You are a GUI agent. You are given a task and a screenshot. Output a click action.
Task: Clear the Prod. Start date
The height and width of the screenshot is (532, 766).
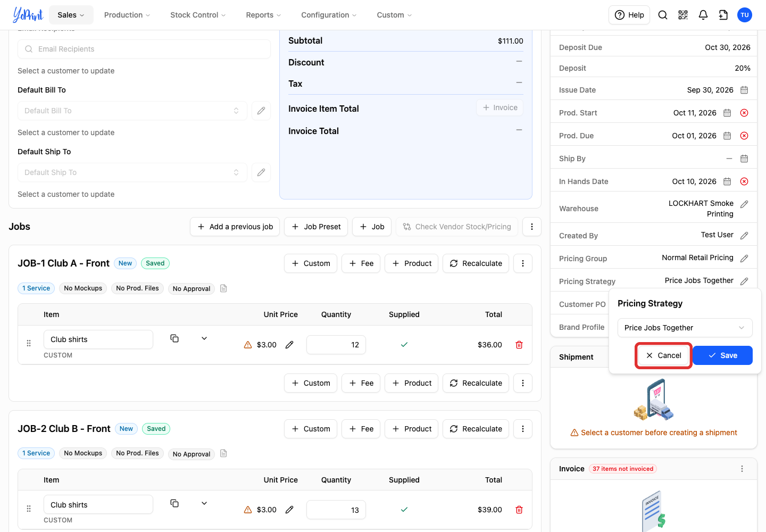pos(744,113)
